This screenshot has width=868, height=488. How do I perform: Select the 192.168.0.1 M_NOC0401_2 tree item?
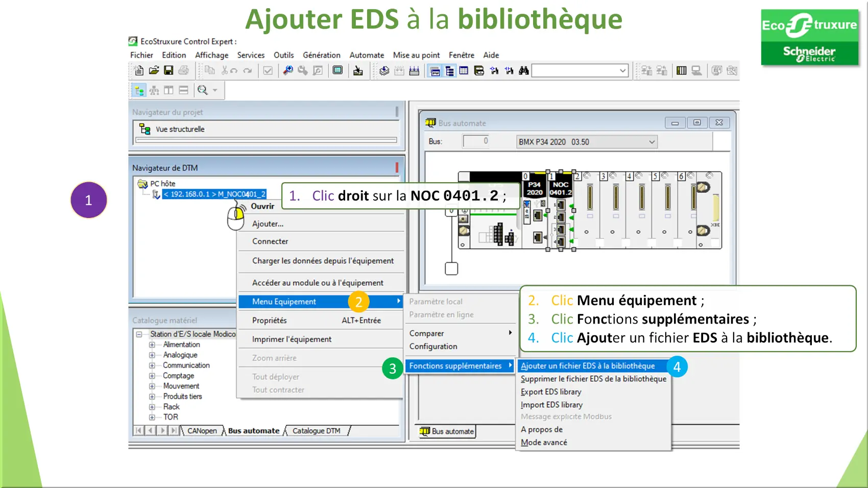tap(214, 194)
